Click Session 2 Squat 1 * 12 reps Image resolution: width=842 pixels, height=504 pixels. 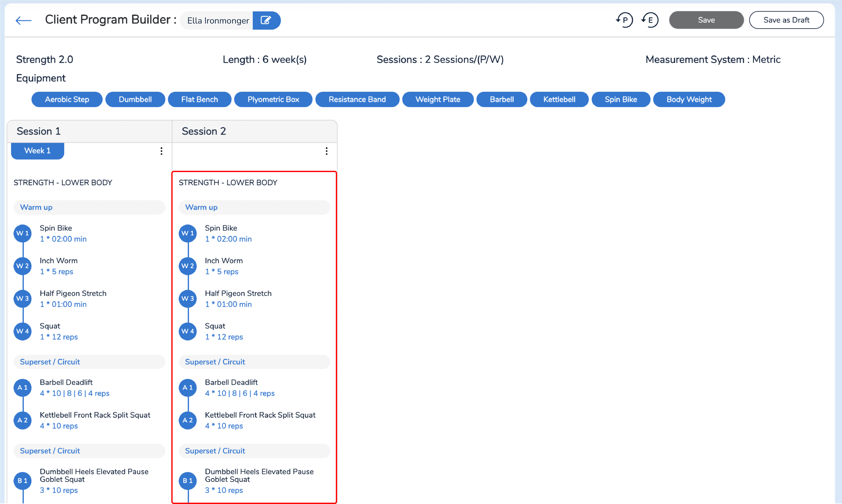(224, 337)
